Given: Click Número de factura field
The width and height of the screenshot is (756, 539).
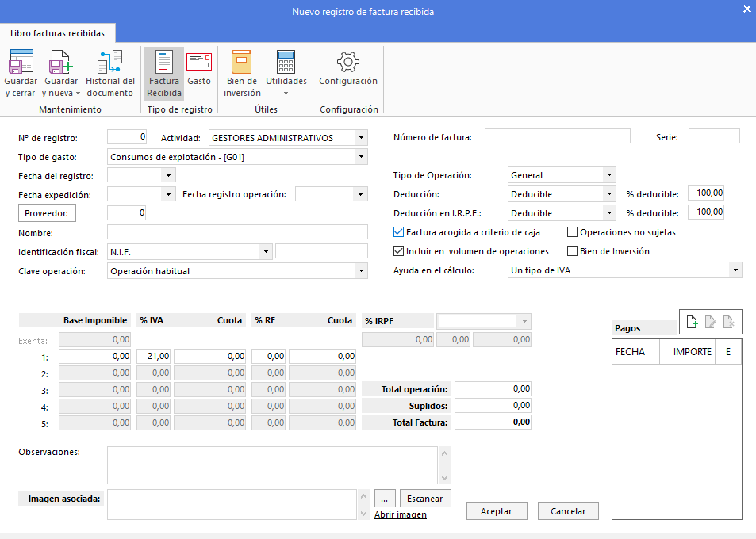Looking at the screenshot, I should coord(558,136).
